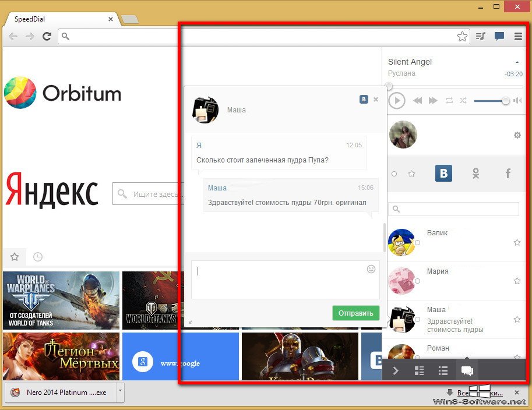Click Маша's avatar in chat header
The image size is (532, 410).
205,110
